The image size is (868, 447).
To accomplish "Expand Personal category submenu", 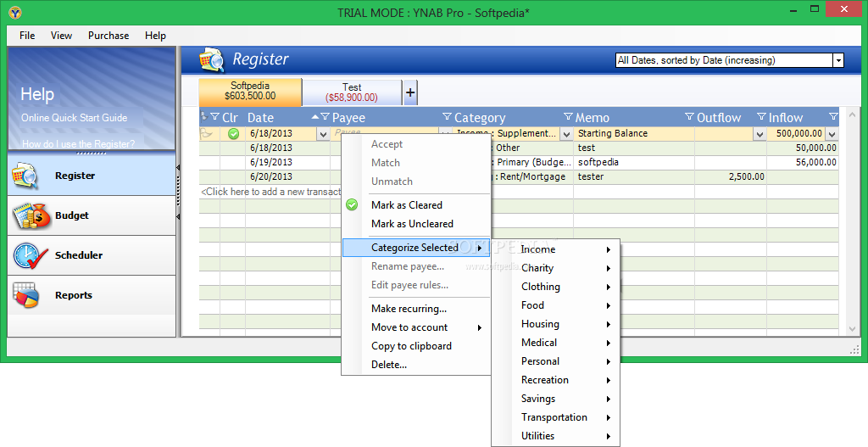I will click(x=556, y=361).
